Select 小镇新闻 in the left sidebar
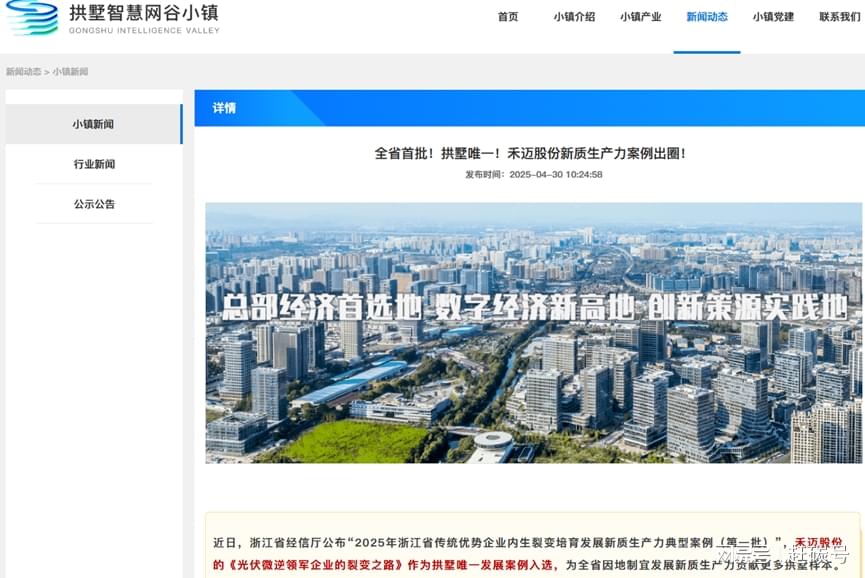 coord(93,124)
